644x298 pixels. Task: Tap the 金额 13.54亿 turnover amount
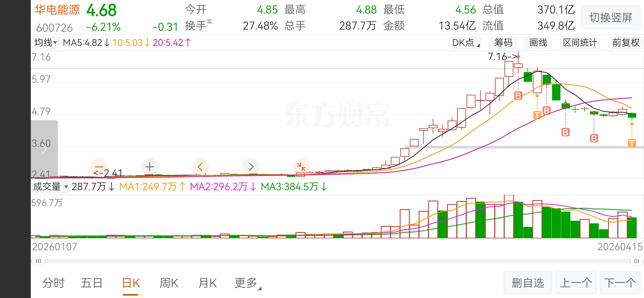[x=429, y=26]
